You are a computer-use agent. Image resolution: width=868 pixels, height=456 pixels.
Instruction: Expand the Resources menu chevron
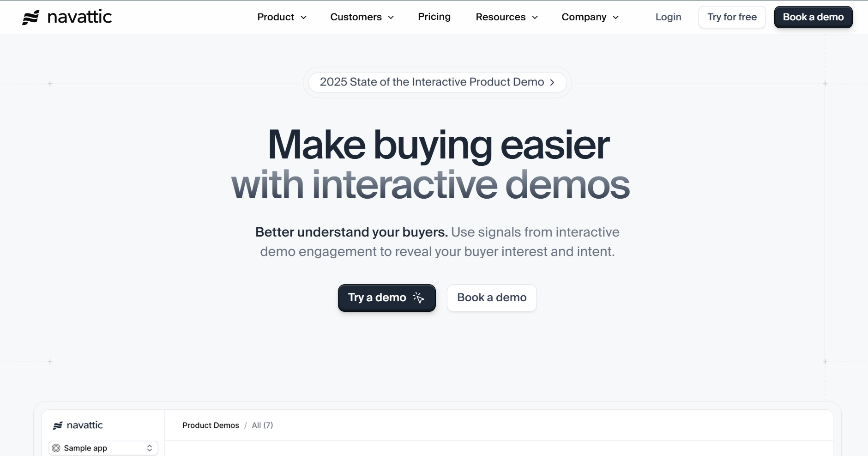[535, 18]
